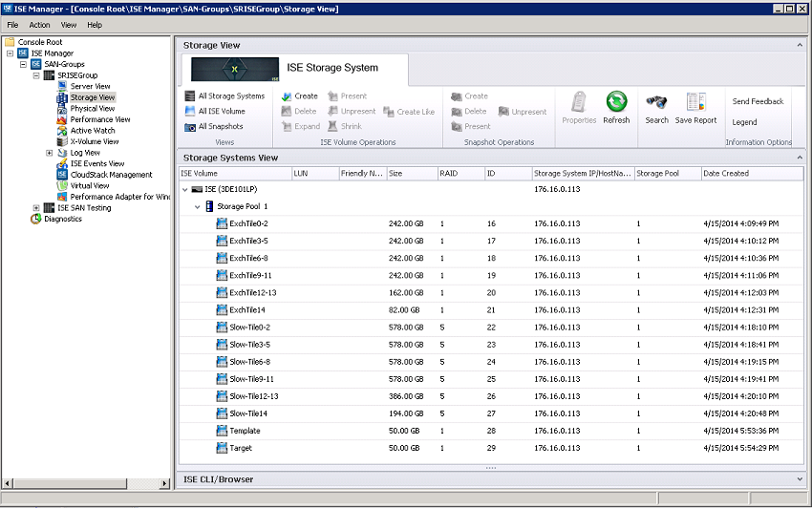Click the Delete volume button

pyautogui.click(x=299, y=112)
